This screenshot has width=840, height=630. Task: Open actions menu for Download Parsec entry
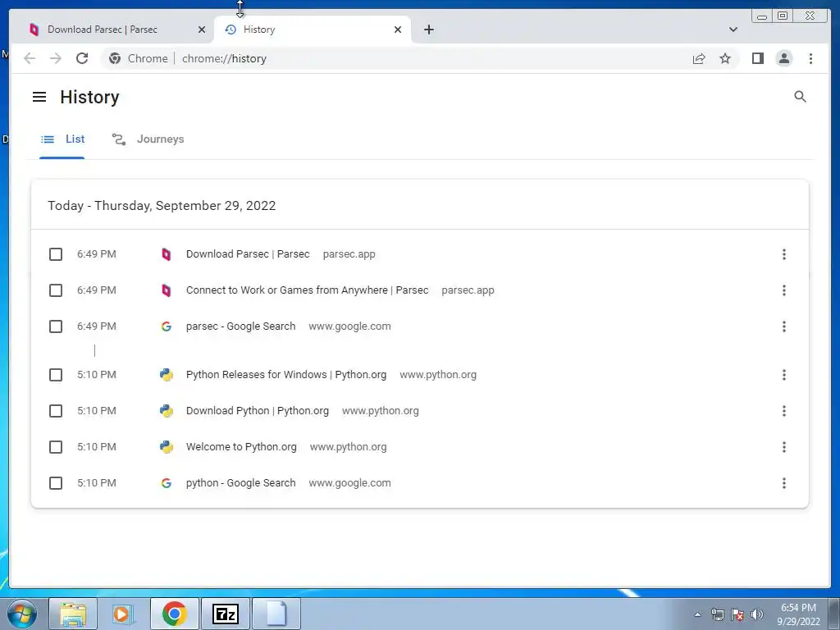(x=783, y=254)
